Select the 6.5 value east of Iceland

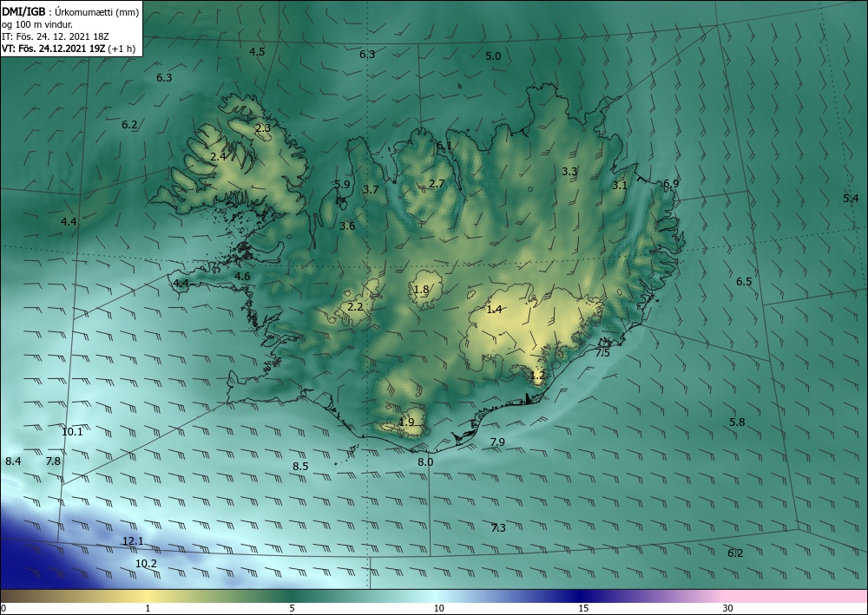point(744,282)
